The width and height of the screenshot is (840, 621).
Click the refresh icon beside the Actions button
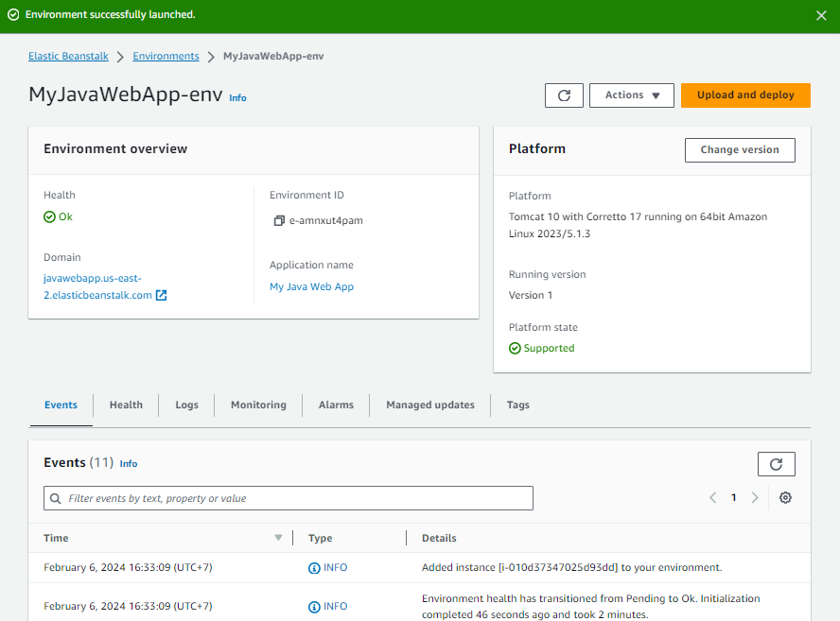[564, 95]
